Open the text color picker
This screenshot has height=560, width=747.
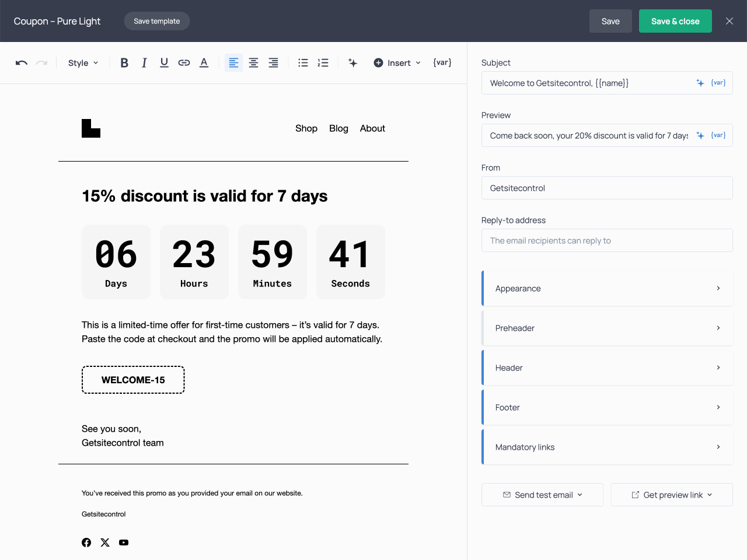point(204,63)
